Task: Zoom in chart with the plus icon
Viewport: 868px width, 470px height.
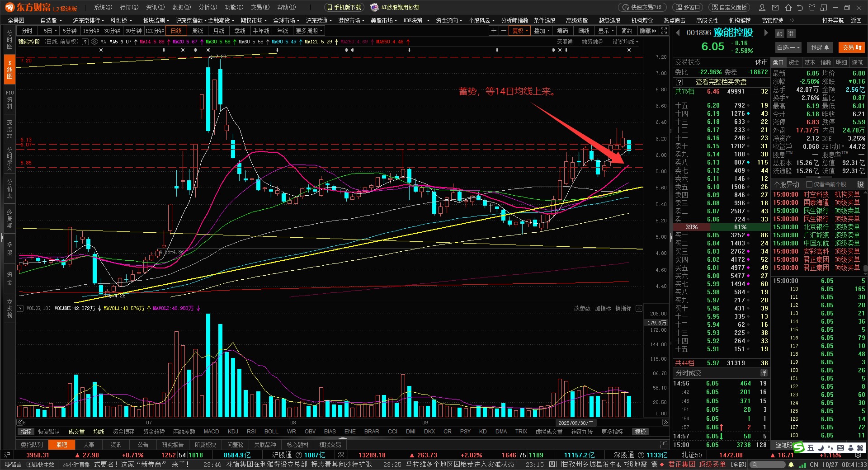Action: (494, 31)
